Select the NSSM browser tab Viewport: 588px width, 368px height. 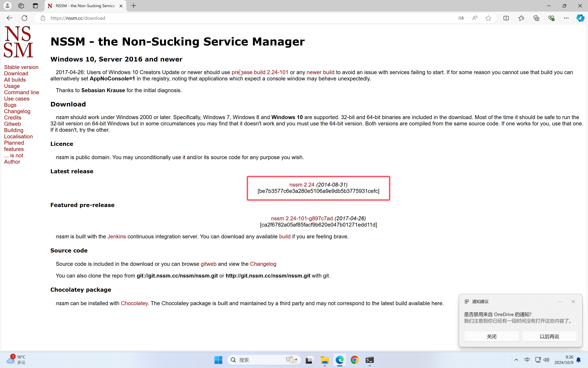[x=85, y=6]
